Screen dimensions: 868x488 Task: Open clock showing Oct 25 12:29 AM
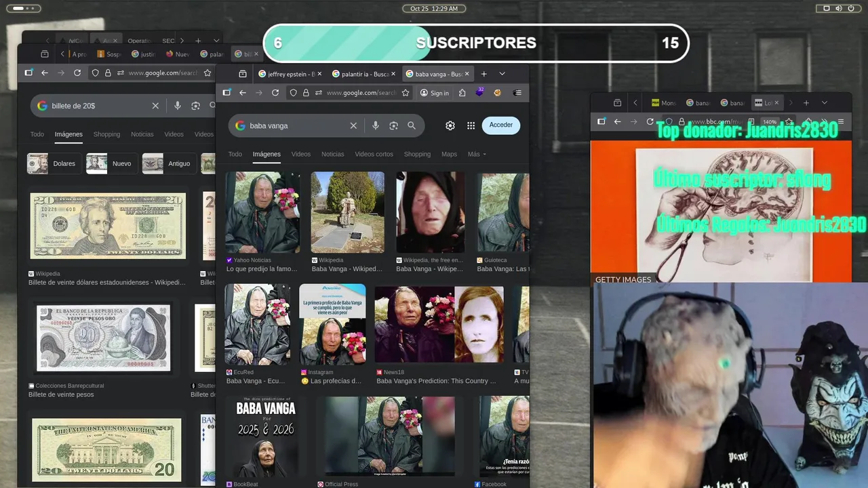[434, 8]
